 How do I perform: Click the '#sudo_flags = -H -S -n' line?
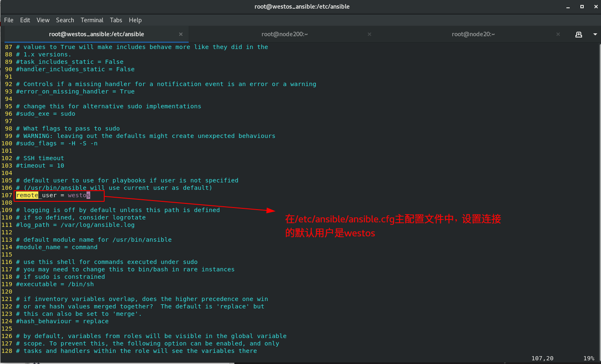coord(57,143)
